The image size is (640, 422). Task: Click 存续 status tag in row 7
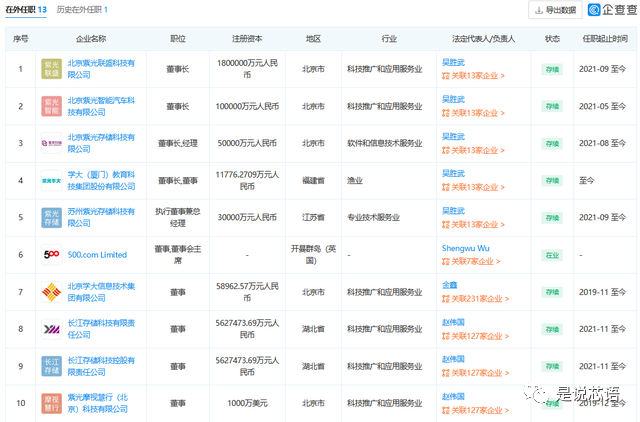pyautogui.click(x=552, y=293)
